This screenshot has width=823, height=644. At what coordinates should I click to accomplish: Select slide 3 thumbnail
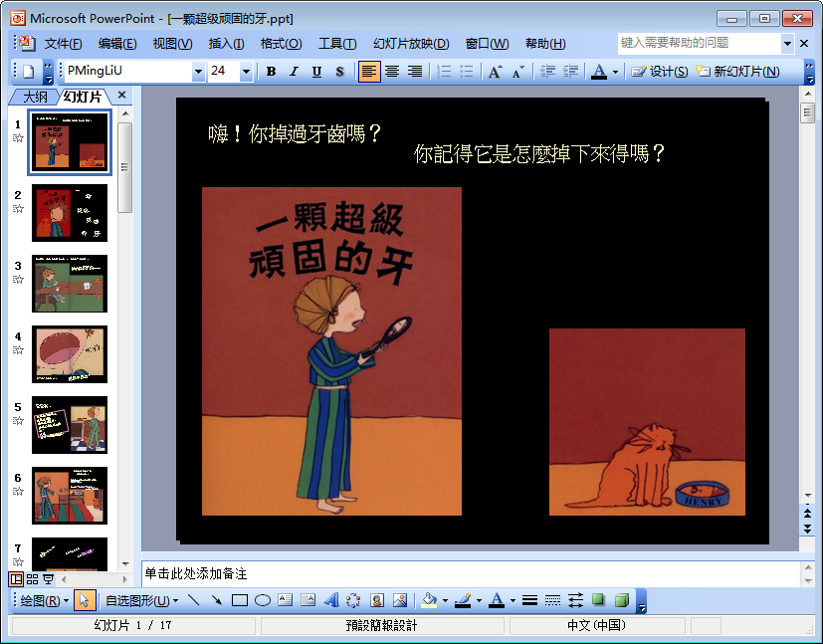(70, 284)
